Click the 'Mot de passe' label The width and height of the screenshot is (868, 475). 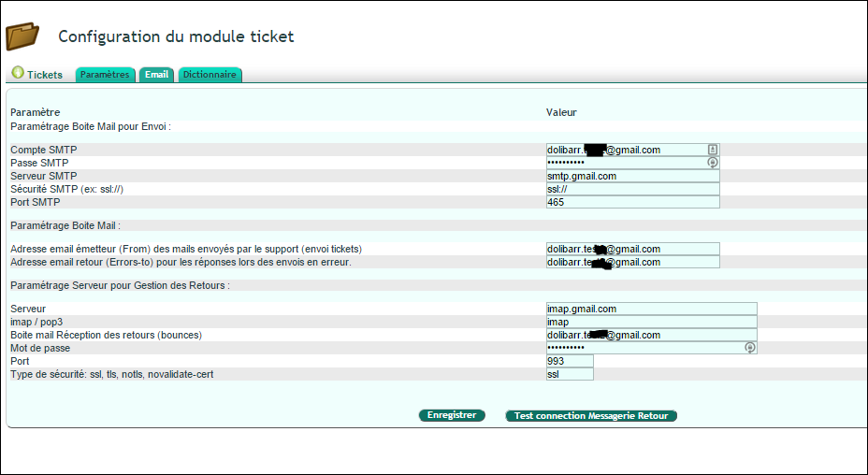tap(40, 348)
